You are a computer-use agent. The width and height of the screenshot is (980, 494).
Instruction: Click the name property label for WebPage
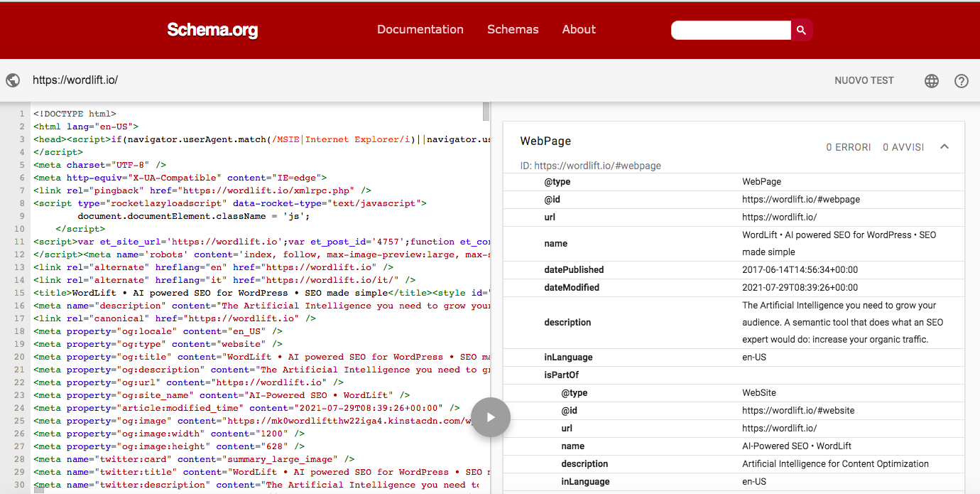pos(556,244)
